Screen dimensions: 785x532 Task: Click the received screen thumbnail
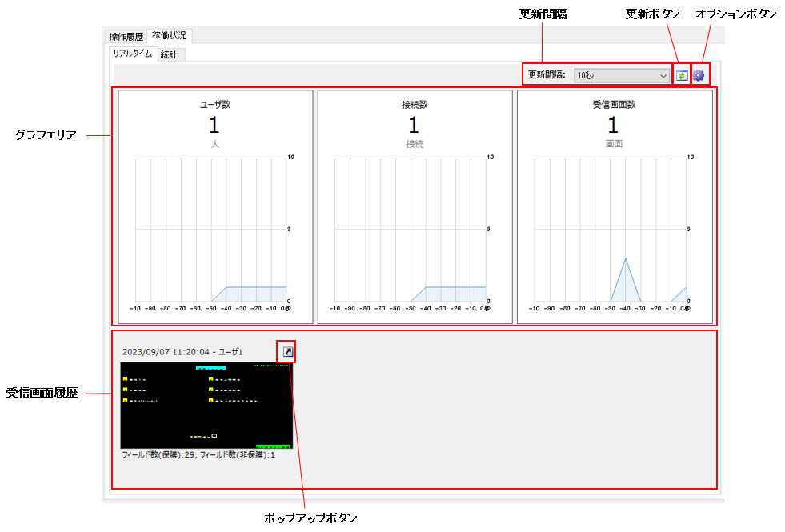[x=206, y=406]
